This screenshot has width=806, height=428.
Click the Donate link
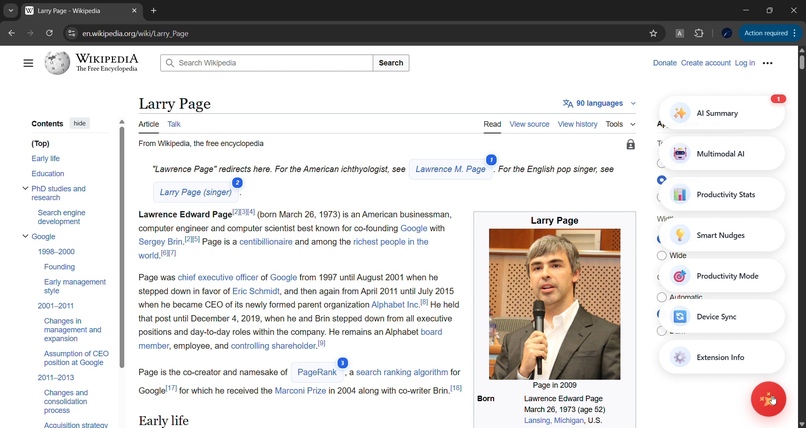click(x=665, y=63)
